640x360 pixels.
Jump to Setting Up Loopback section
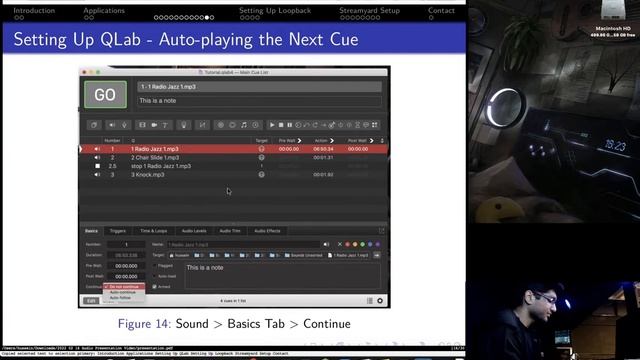tap(275, 11)
